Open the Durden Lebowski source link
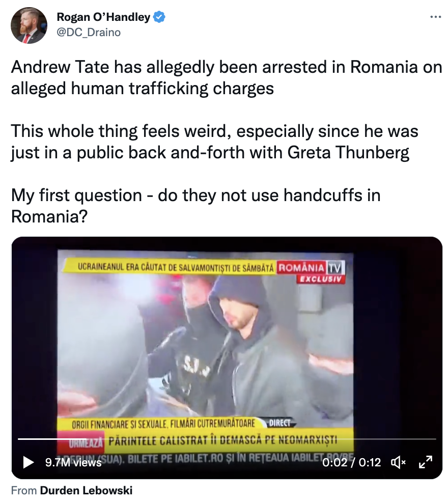The width and height of the screenshot is (448, 503). [86, 490]
